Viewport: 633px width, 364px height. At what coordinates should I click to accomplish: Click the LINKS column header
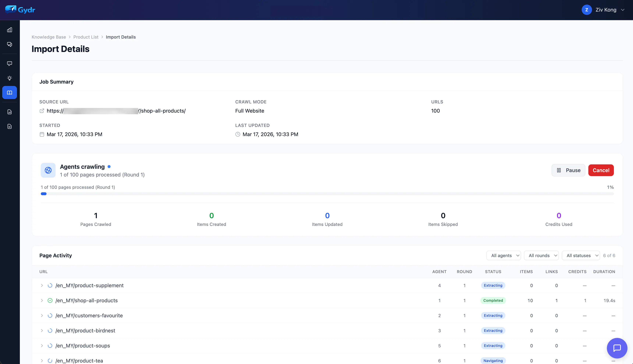pyautogui.click(x=551, y=272)
